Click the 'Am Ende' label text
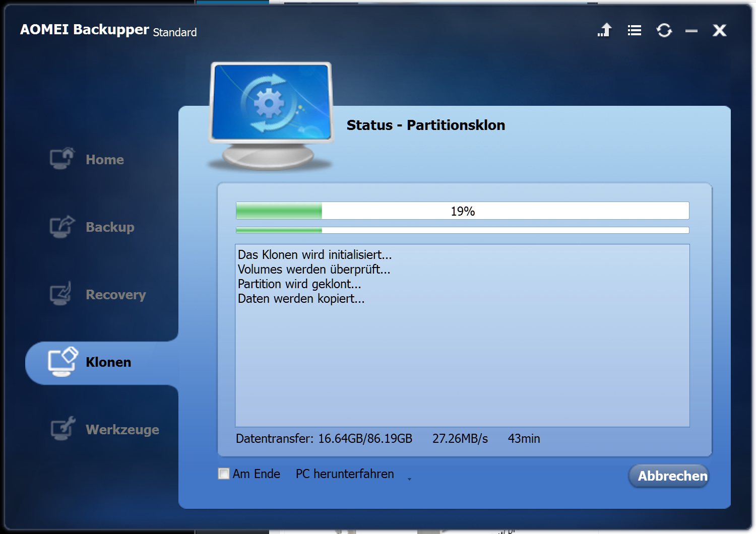Image resolution: width=756 pixels, height=534 pixels. click(257, 474)
